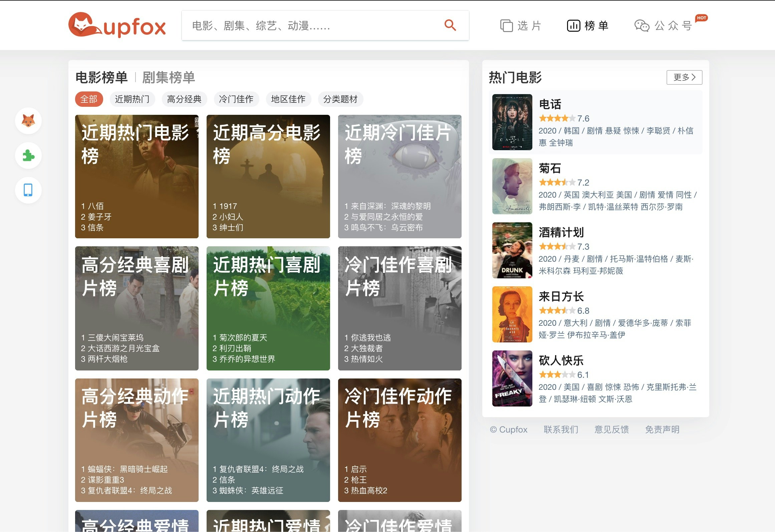Open the 地区佳作 category

(x=288, y=99)
